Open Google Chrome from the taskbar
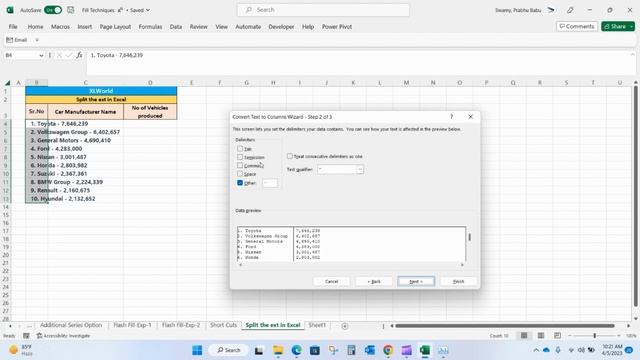The width and height of the screenshot is (640, 360). [388, 350]
